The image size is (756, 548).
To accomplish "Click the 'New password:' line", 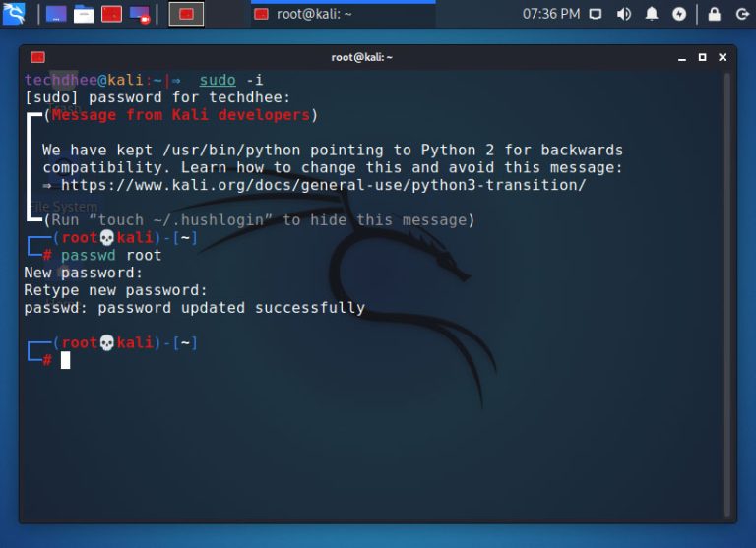I will (x=84, y=273).
